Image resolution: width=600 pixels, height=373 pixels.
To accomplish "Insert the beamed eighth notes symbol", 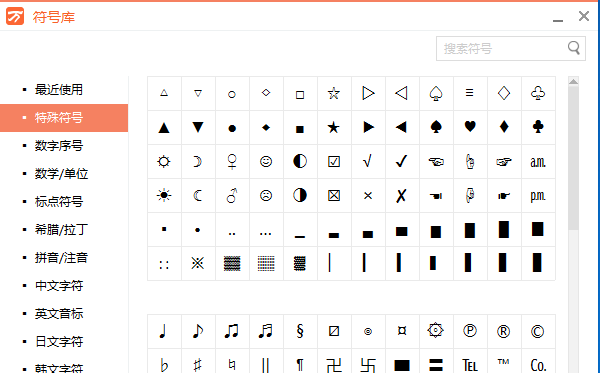I will [x=232, y=331].
